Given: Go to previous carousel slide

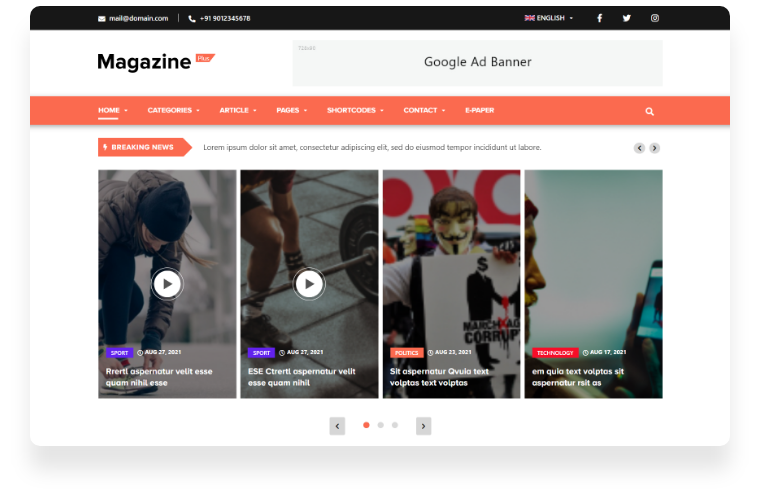Looking at the screenshot, I should [x=337, y=426].
